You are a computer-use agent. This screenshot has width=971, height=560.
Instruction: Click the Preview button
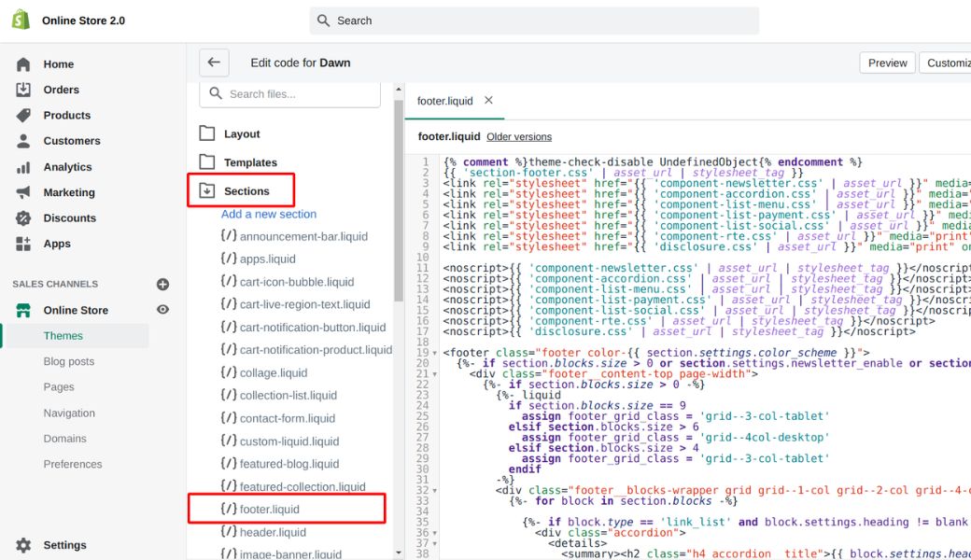tap(887, 63)
